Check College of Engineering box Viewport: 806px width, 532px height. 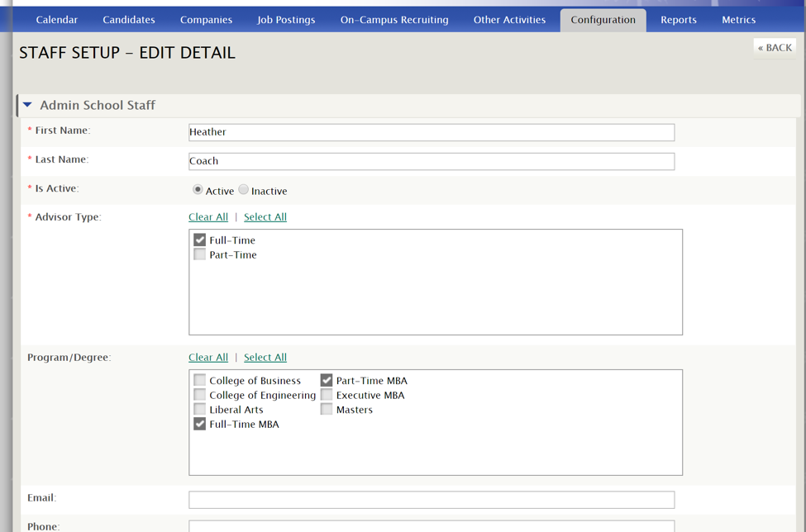pos(199,394)
